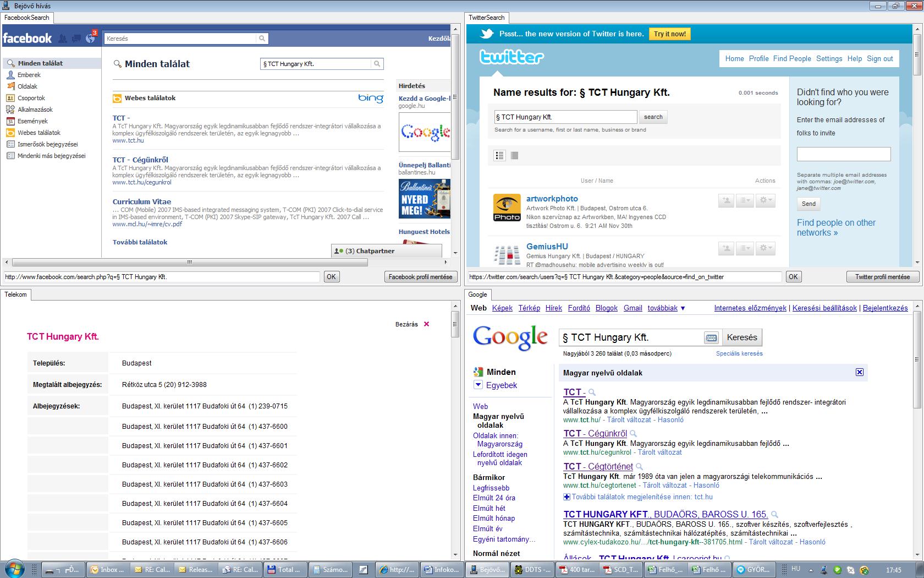Switch to TwitterSearch tab
Image resolution: width=924 pixels, height=578 pixels.
pos(486,18)
